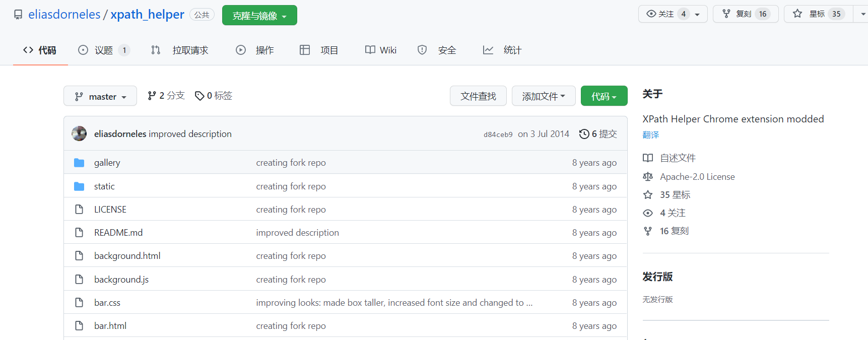Click the history clock icon beside 6 提交
The width and height of the screenshot is (868, 340).
pos(584,134)
